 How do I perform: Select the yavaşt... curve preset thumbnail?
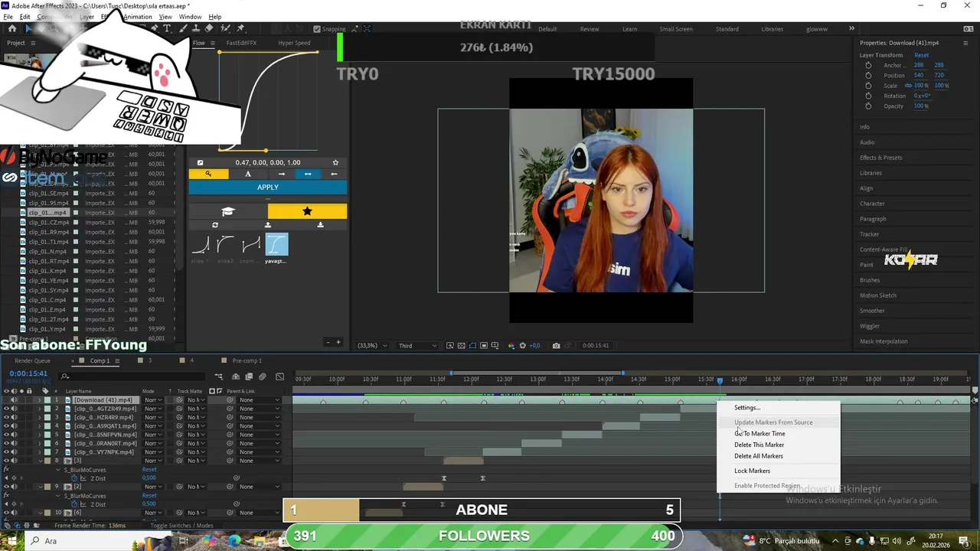(276, 245)
